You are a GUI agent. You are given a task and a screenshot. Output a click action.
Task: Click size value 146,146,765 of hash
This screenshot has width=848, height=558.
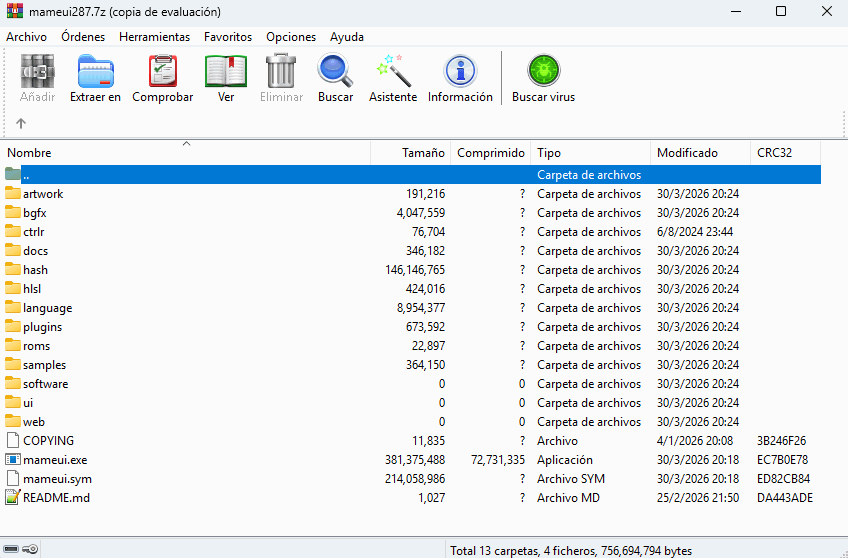[x=415, y=270]
